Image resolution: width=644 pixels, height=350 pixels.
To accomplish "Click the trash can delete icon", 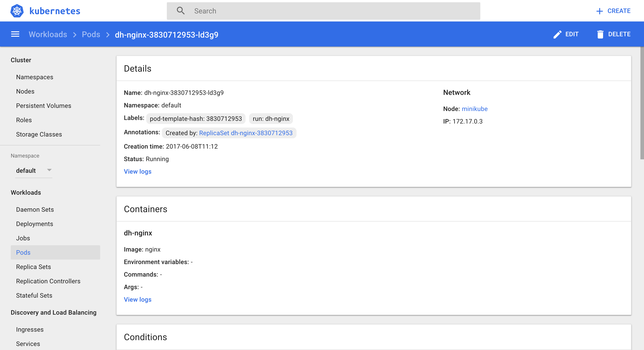I will 600,34.
